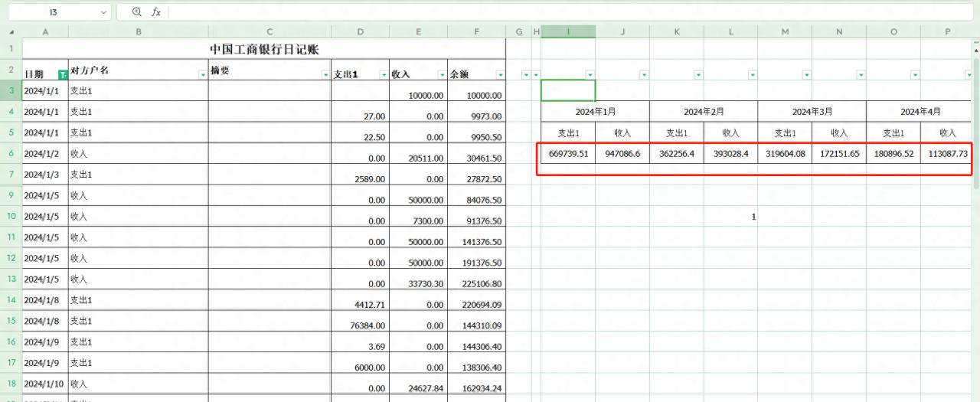Click the income cell 20511.00
The width and height of the screenshot is (980, 402).
click(418, 153)
